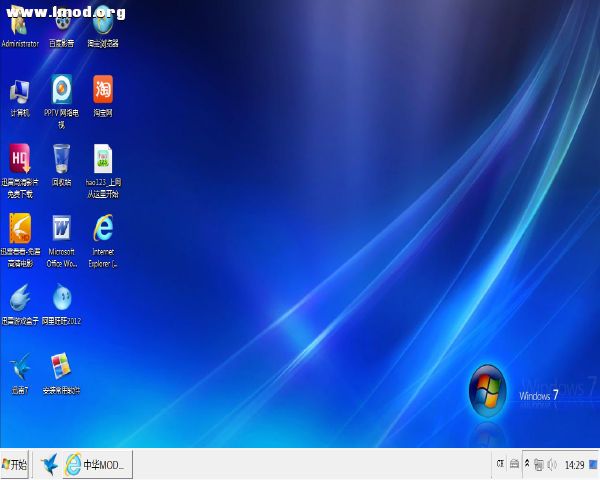The width and height of the screenshot is (600, 480).
Task: Open the Computer (计算机) desktop icon
Action: [x=20, y=92]
